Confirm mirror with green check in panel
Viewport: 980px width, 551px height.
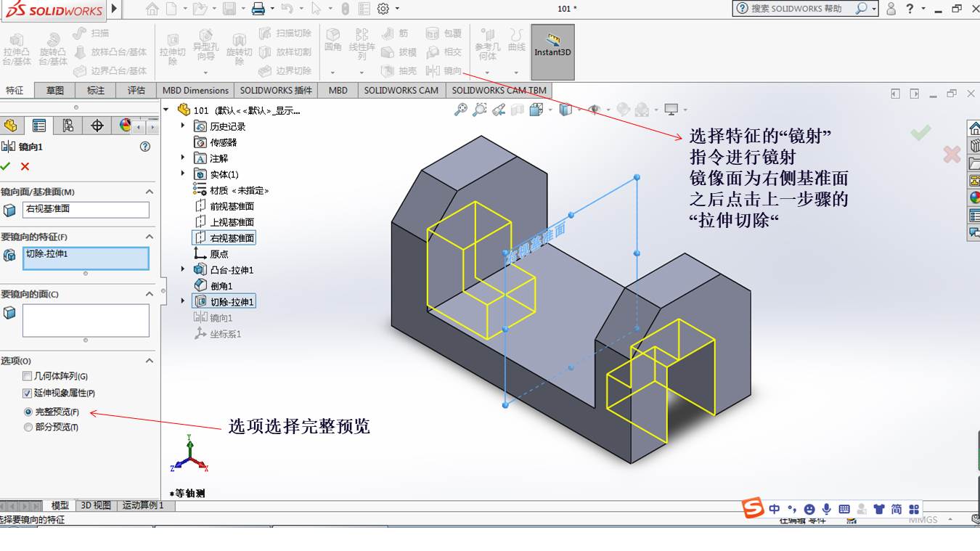pyautogui.click(x=6, y=166)
